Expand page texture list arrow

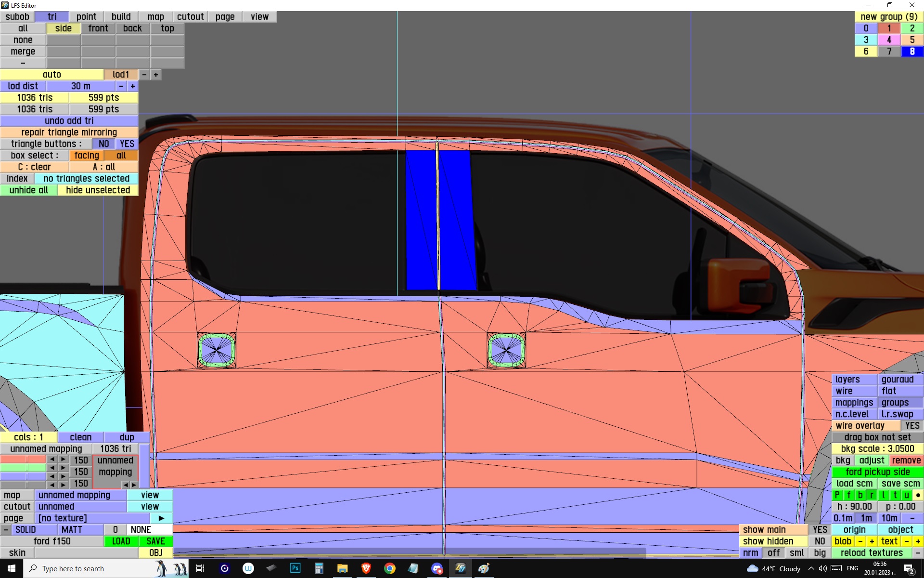point(161,518)
